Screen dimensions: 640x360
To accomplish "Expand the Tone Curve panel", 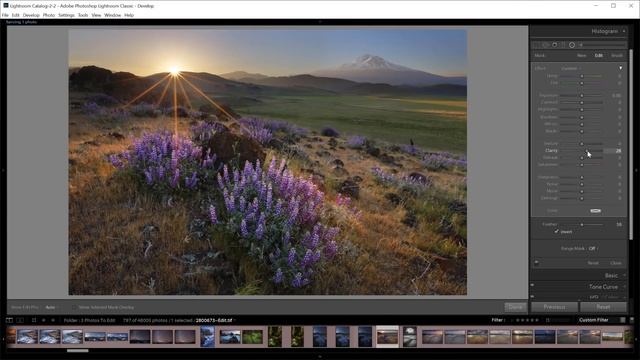I will pyautogui.click(x=603, y=287).
